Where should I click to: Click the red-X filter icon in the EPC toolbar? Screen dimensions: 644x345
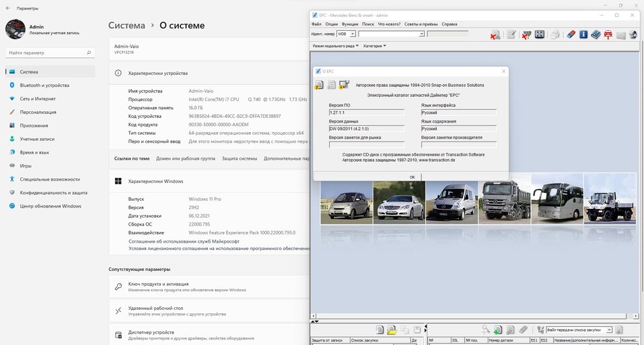[x=526, y=35]
